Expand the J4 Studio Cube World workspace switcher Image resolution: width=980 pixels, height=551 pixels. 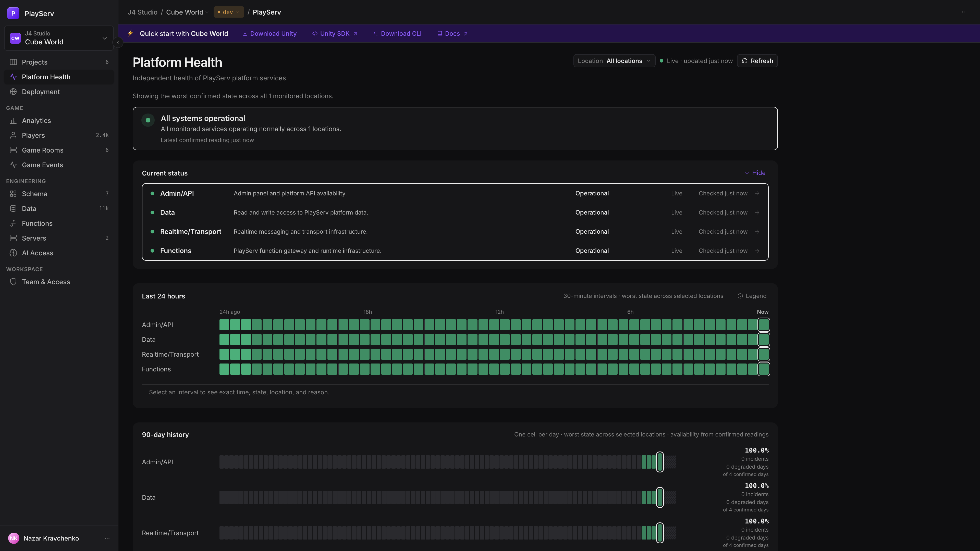[59, 38]
